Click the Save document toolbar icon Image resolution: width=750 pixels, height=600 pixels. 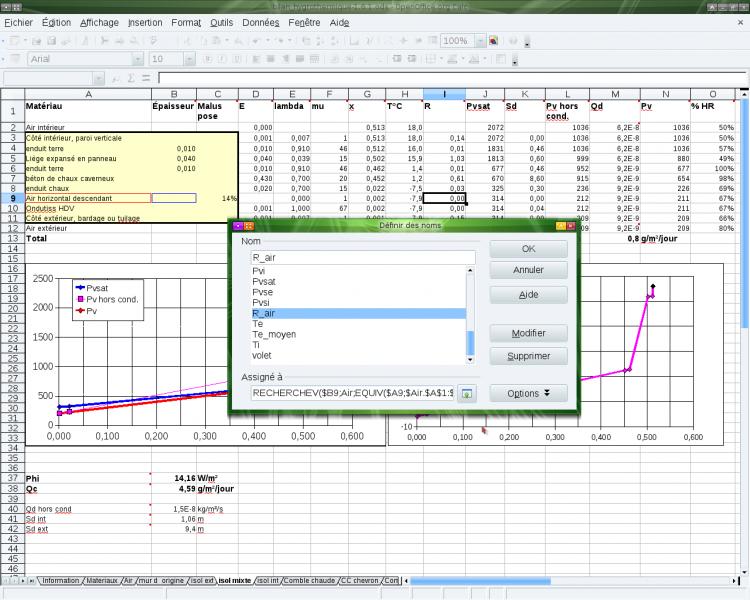point(51,41)
